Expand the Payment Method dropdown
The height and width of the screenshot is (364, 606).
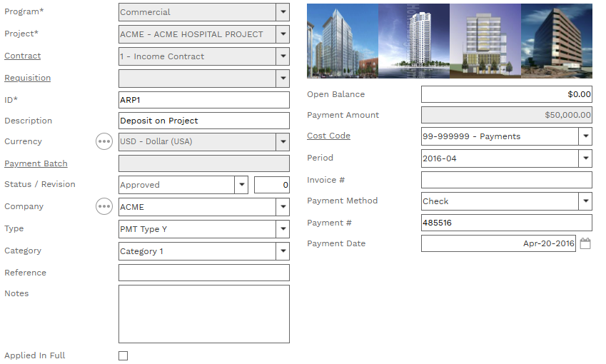coord(585,201)
